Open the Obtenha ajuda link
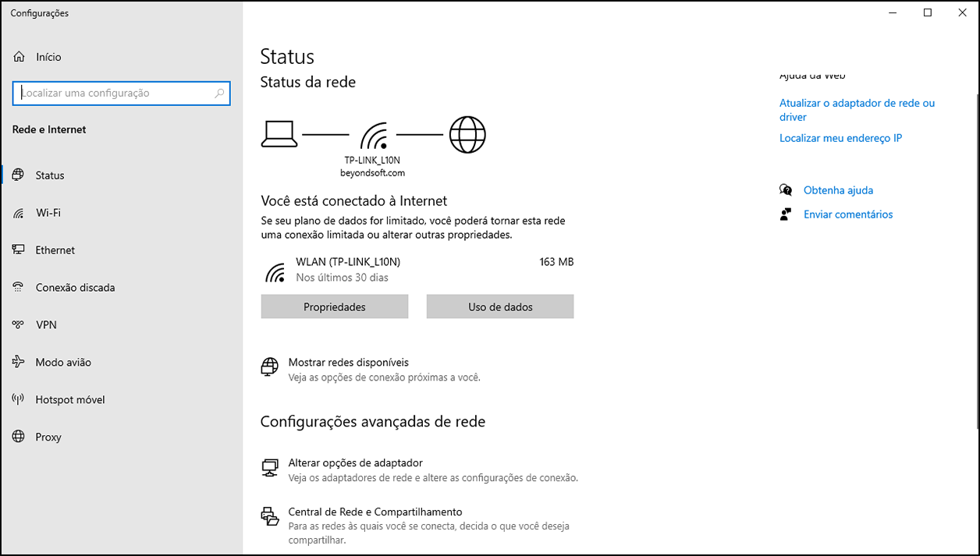This screenshot has height=556, width=980. pos(838,190)
